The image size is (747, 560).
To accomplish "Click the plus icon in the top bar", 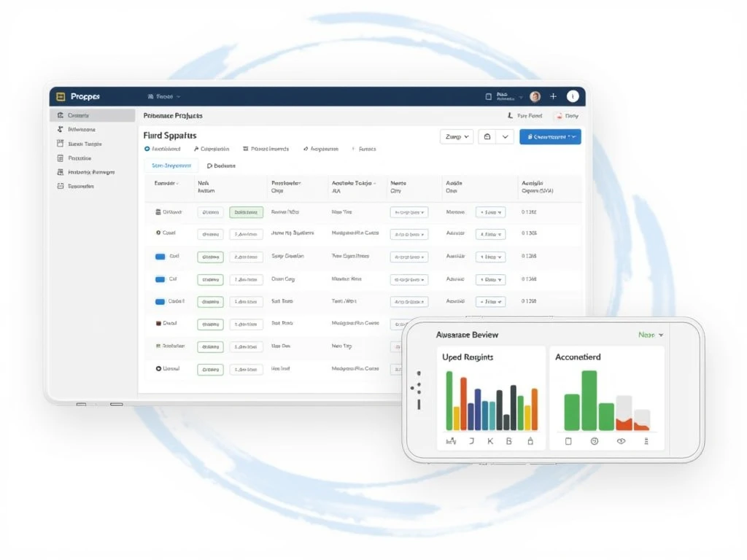I will coord(553,97).
